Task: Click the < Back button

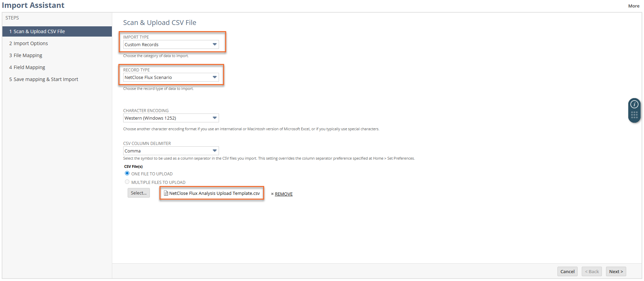Action: [x=592, y=271]
